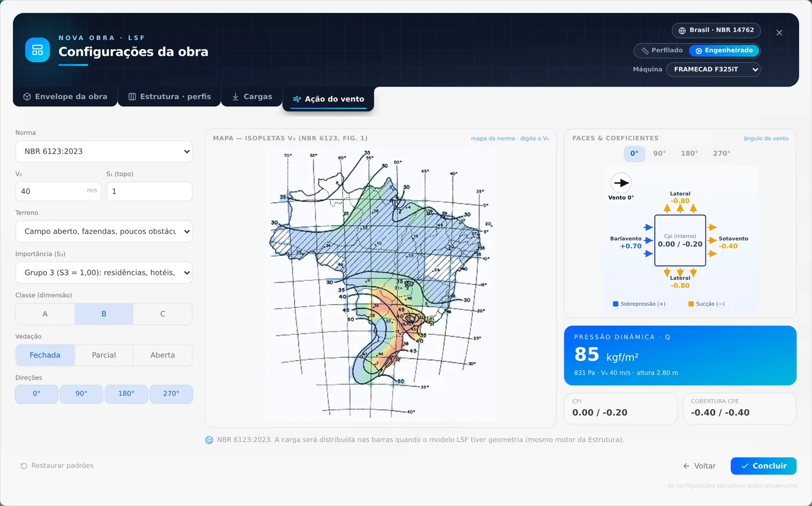Open the Terreno dropdown
This screenshot has width=812, height=506.
(104, 232)
